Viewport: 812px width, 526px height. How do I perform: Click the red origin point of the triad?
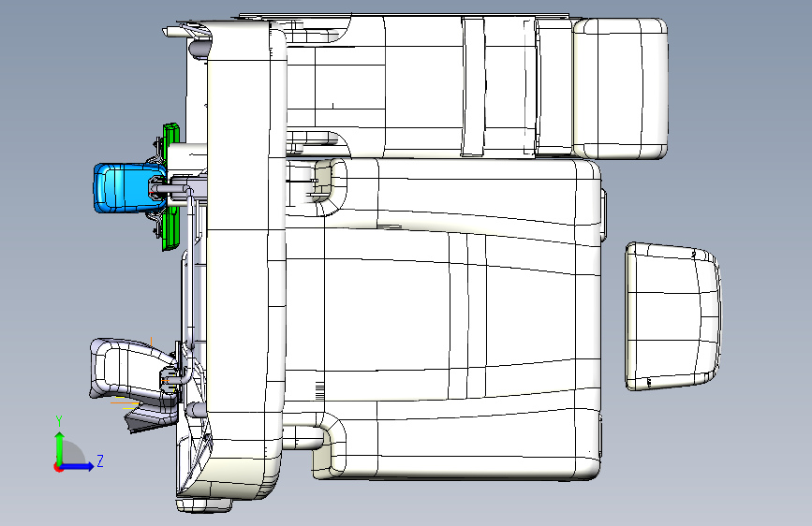click(x=57, y=467)
